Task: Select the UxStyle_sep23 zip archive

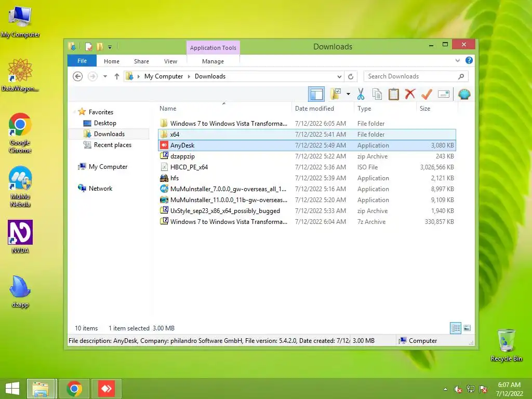Action: click(x=307, y=211)
